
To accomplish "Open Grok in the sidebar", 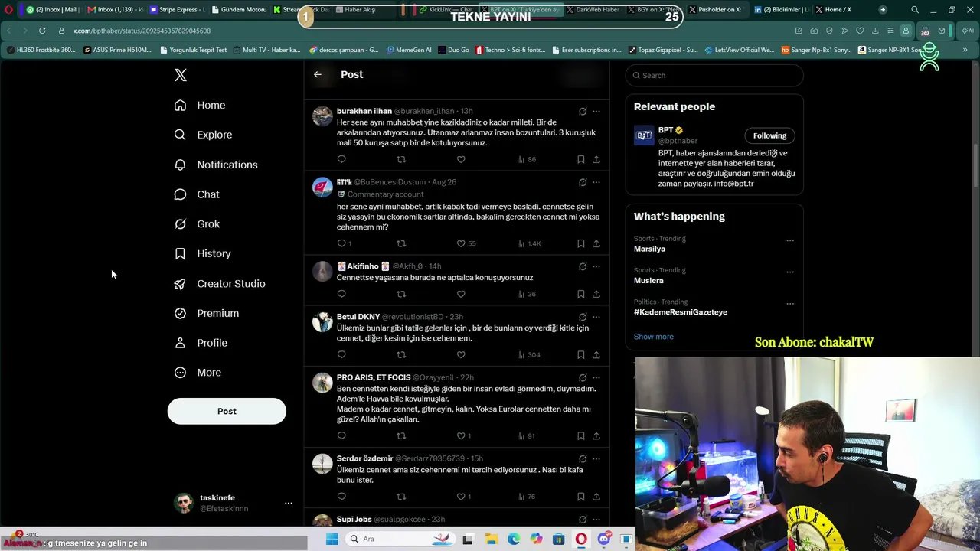I will pyautogui.click(x=198, y=224).
